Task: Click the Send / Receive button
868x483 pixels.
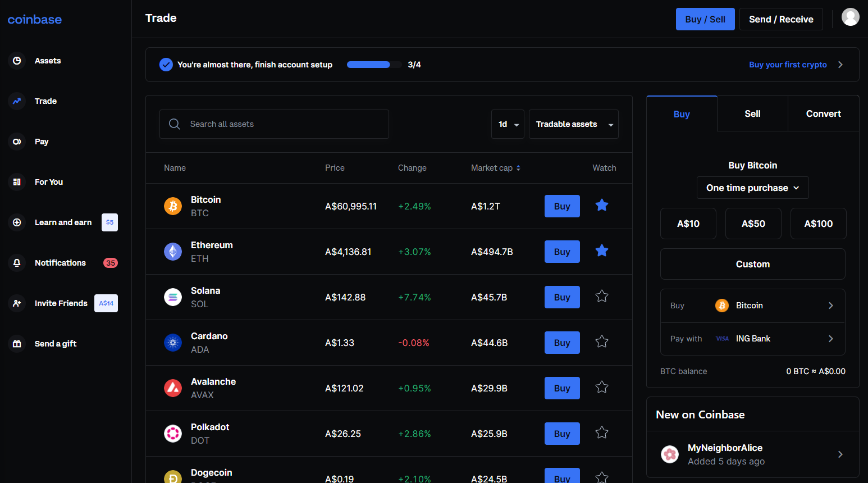Action: 781,19
